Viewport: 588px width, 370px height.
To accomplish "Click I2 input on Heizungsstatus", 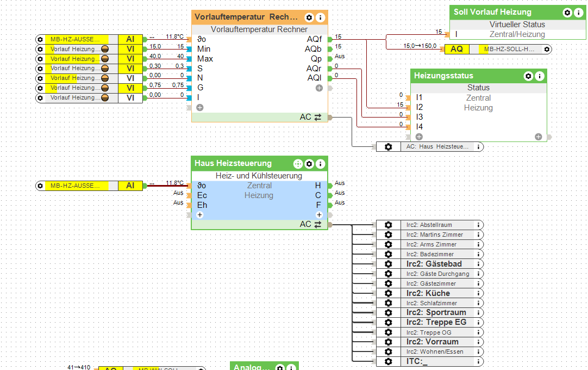I will point(419,107).
